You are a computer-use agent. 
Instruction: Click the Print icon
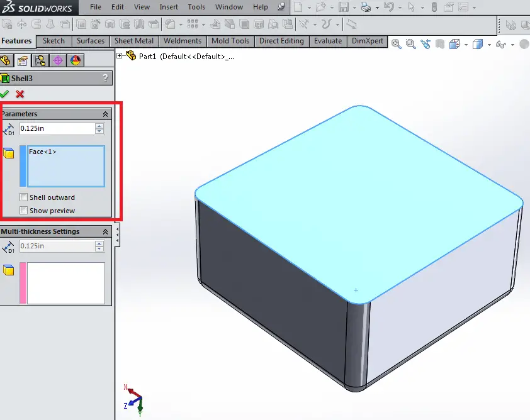366,7
